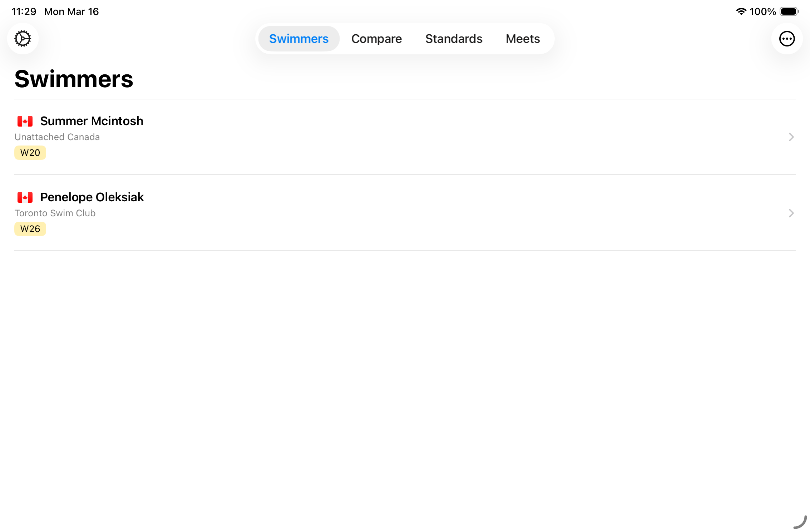Click the Swimmers page heading

tap(74, 79)
